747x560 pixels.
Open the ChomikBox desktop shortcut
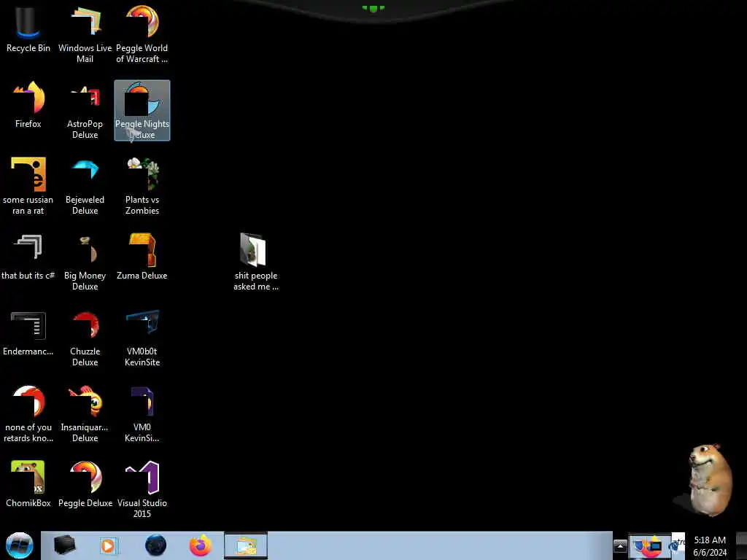coord(28,483)
